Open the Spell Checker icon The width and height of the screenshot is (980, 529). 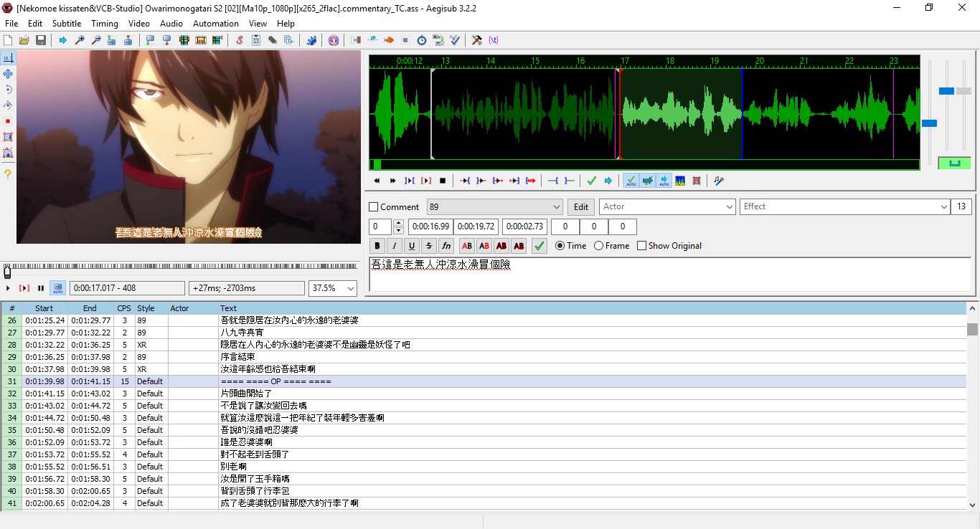point(455,40)
